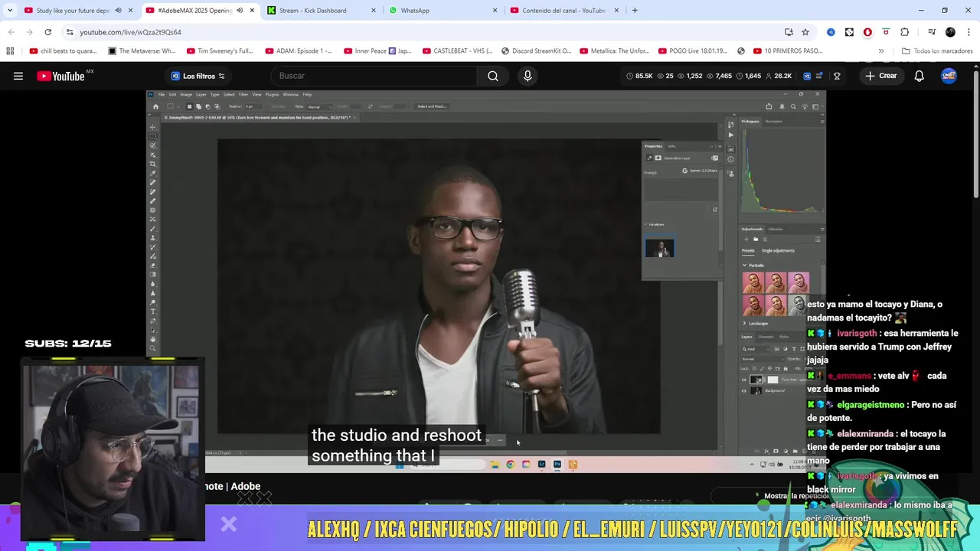The image size is (980, 551).
Task: Click the Crear button
Action: click(x=881, y=76)
